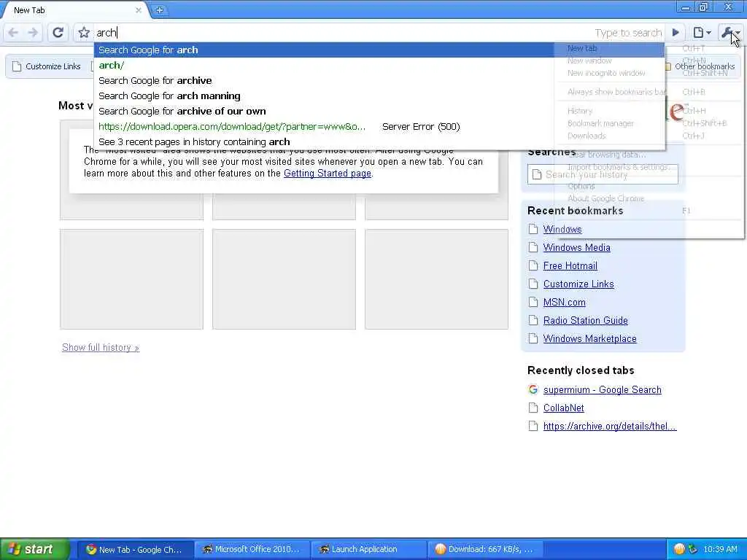Image resolution: width=747 pixels, height=560 pixels.
Task: Switch to Microsoft Office 2010 taskbar window
Action: pyautogui.click(x=252, y=550)
